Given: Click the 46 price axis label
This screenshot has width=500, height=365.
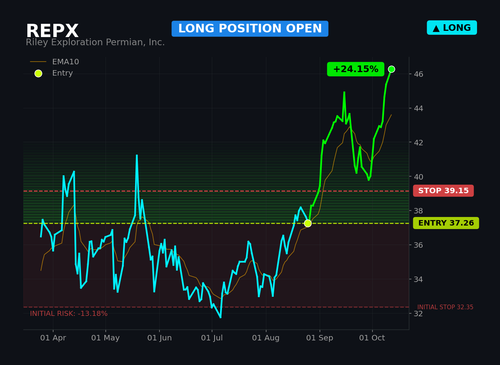Looking at the screenshot, I should coord(418,74).
